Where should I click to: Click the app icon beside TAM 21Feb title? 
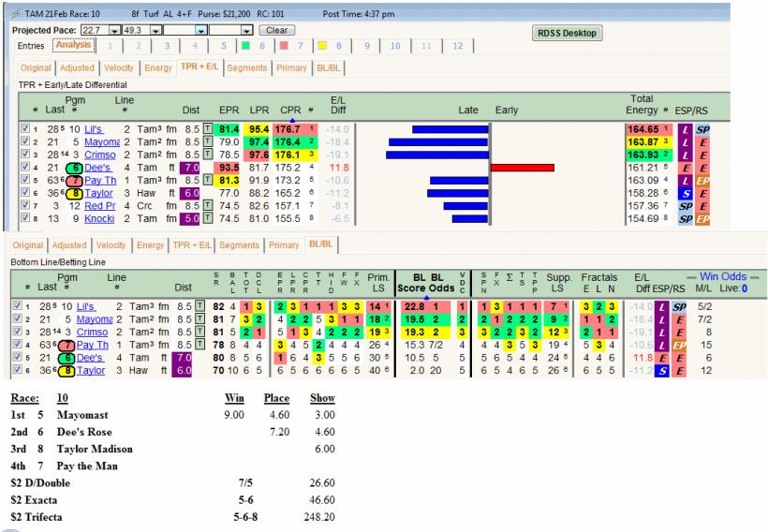(x=16, y=14)
